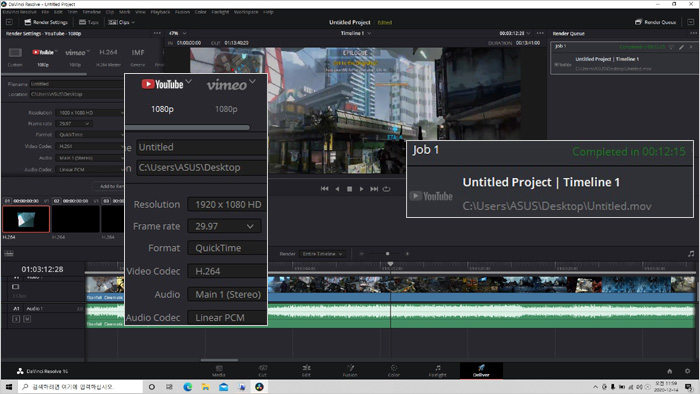Zoom in timeline with plus button
This screenshot has width=700, height=394.
click(x=407, y=254)
